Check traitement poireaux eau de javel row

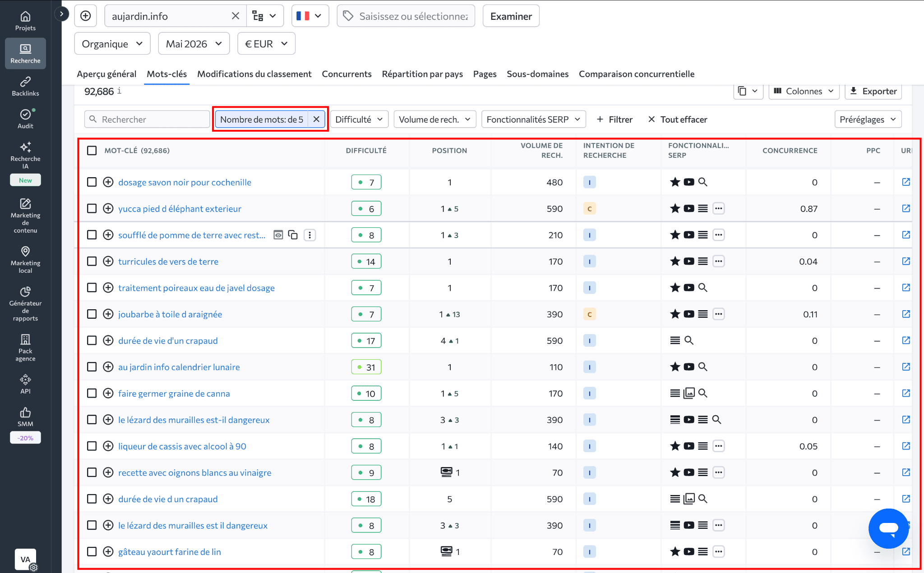coord(92,288)
